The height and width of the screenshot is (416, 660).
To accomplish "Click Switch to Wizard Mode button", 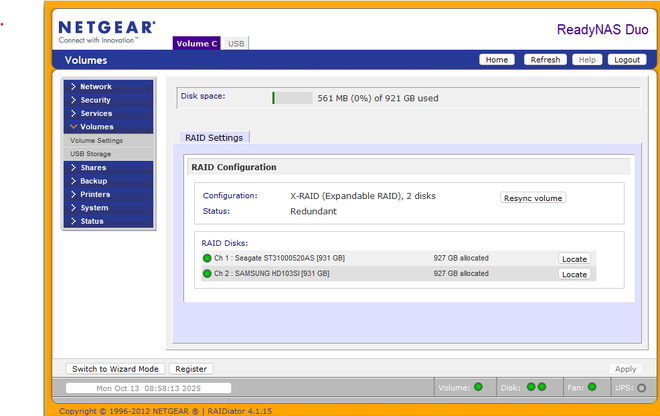I will (x=115, y=369).
